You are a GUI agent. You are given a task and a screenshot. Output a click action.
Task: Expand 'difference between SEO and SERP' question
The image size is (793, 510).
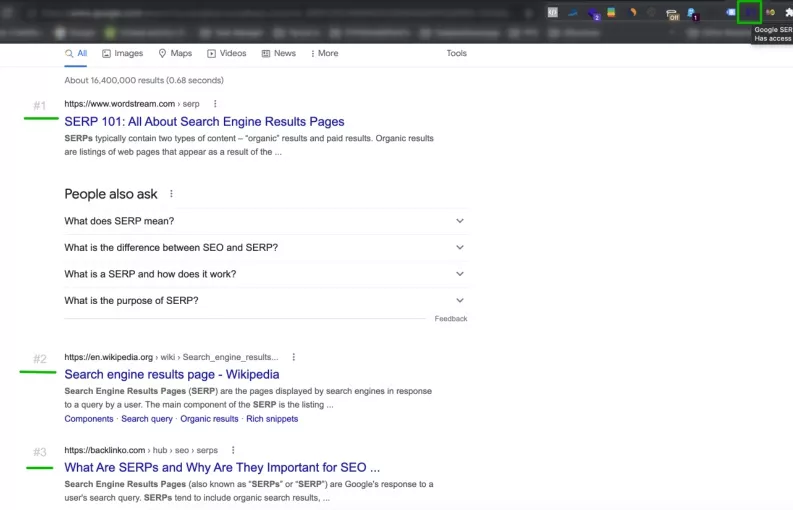click(x=265, y=247)
